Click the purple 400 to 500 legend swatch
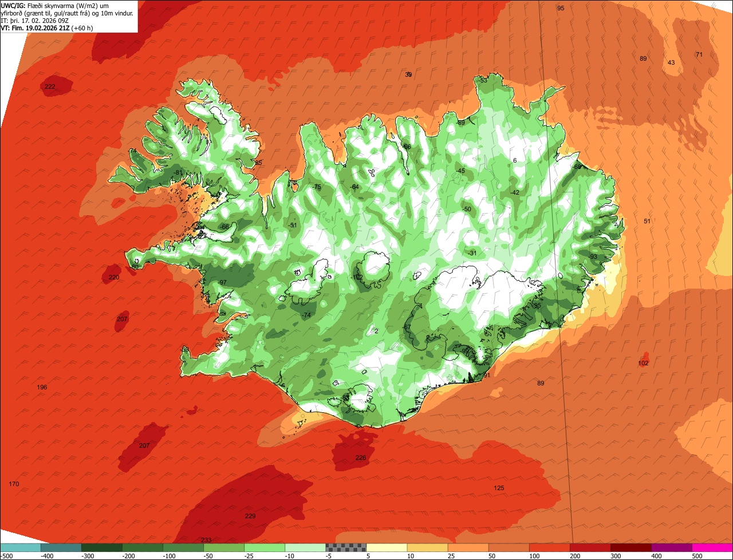The image size is (733, 560). (671, 547)
